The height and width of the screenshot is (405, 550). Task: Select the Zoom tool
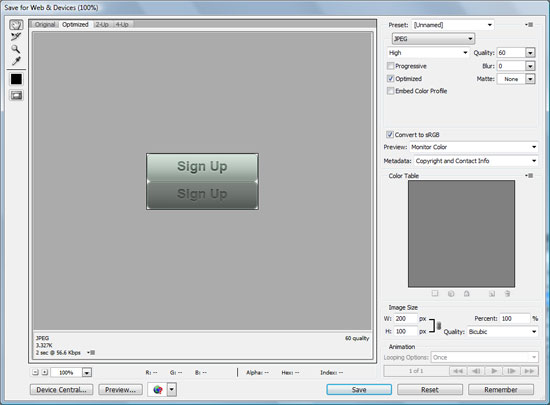15,49
